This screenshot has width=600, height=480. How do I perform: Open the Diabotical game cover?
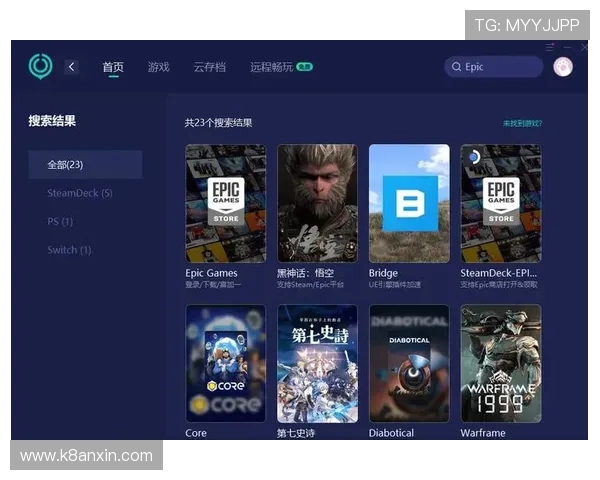409,363
